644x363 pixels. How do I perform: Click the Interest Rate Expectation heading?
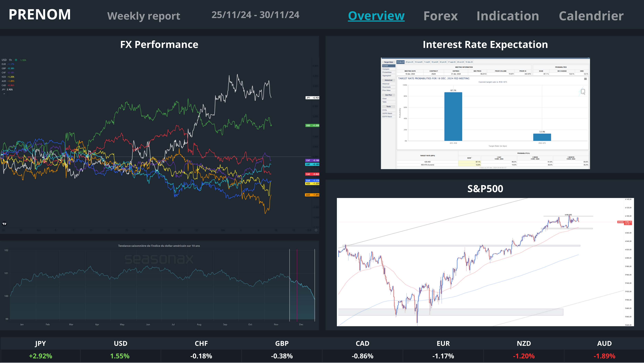[x=485, y=45]
